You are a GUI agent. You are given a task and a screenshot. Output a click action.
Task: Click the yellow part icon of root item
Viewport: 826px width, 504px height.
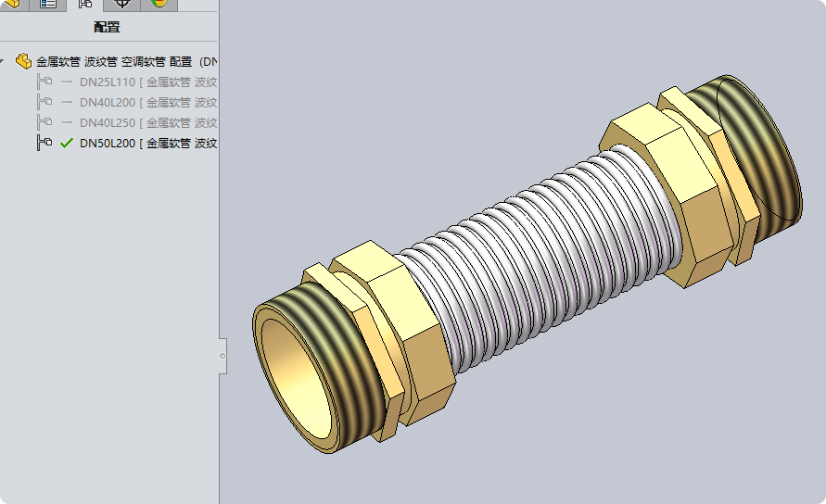(23, 61)
